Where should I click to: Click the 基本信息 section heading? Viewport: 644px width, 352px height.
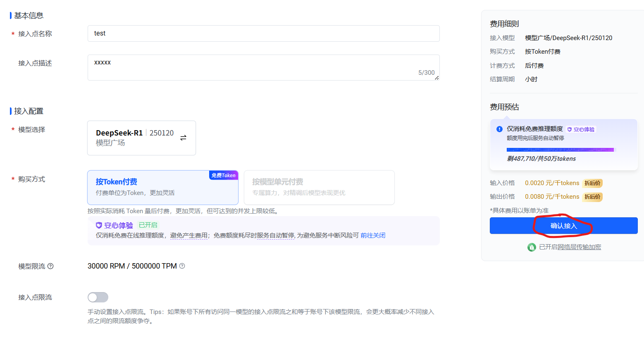(29, 16)
